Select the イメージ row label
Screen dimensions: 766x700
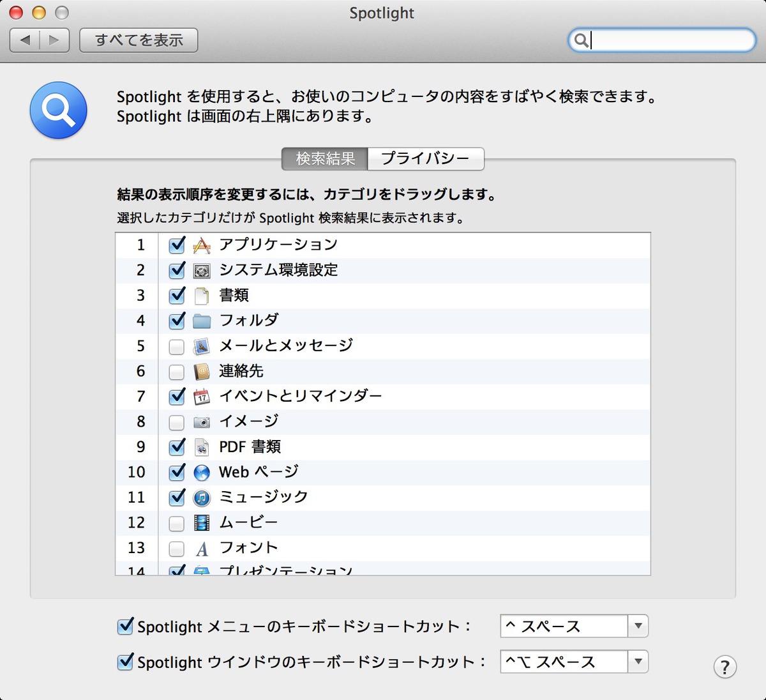click(249, 422)
